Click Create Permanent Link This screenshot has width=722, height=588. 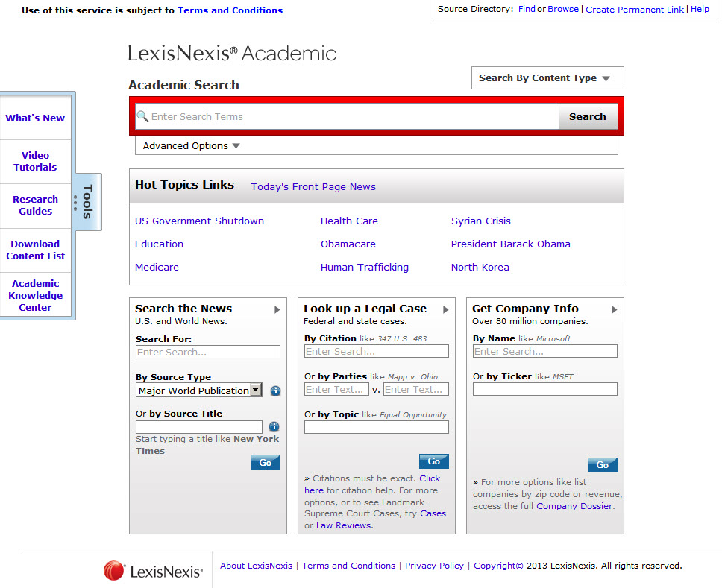point(635,9)
